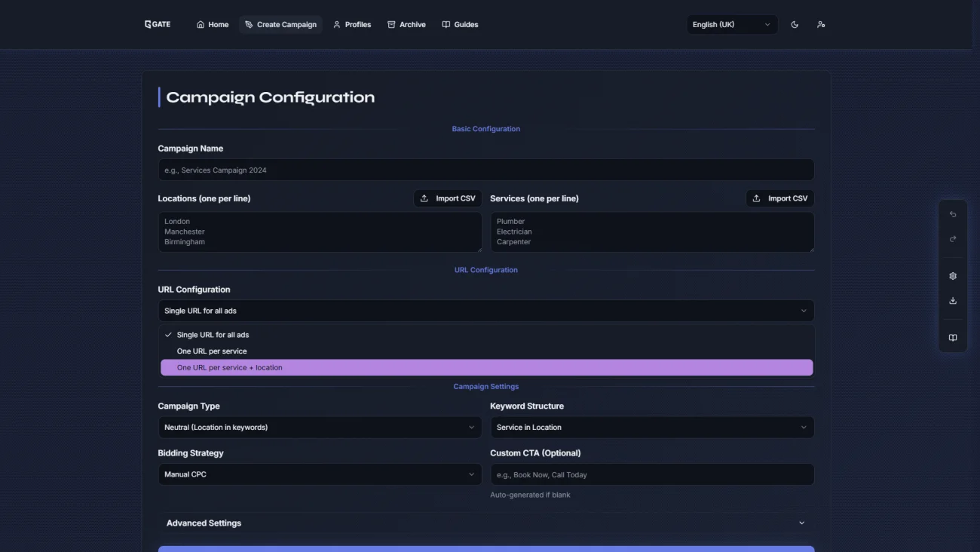
Task: Click the undo arrow in side toolbar
Action: pyautogui.click(x=953, y=215)
